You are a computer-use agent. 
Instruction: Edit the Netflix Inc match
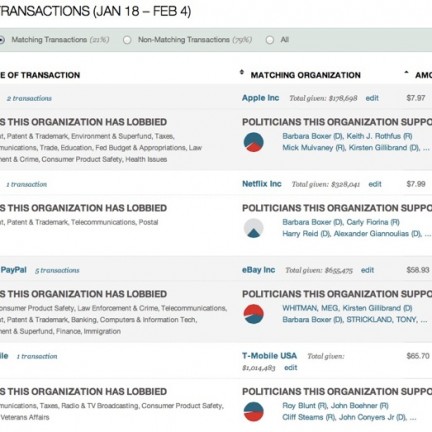pyautogui.click(x=375, y=184)
